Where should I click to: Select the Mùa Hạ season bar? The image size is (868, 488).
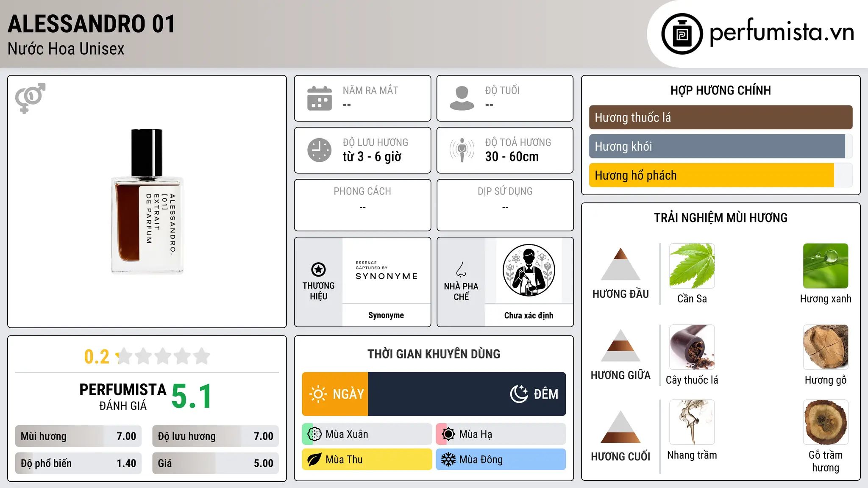tap(501, 434)
